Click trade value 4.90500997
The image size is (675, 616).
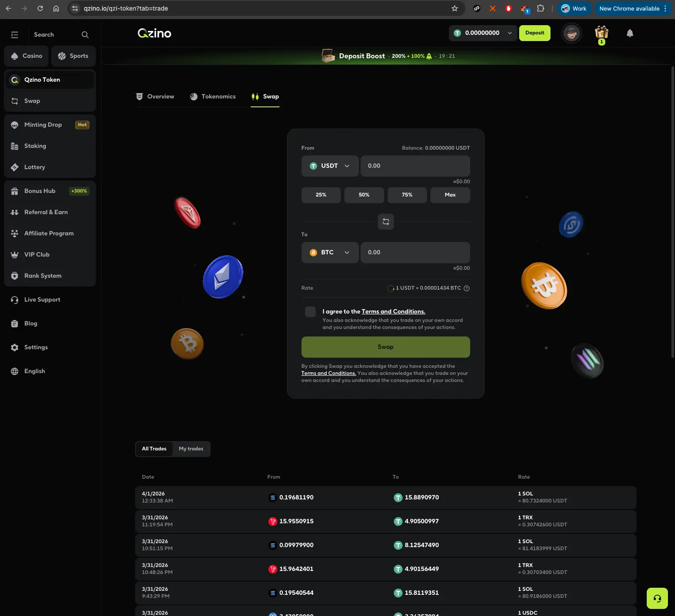[x=422, y=522]
